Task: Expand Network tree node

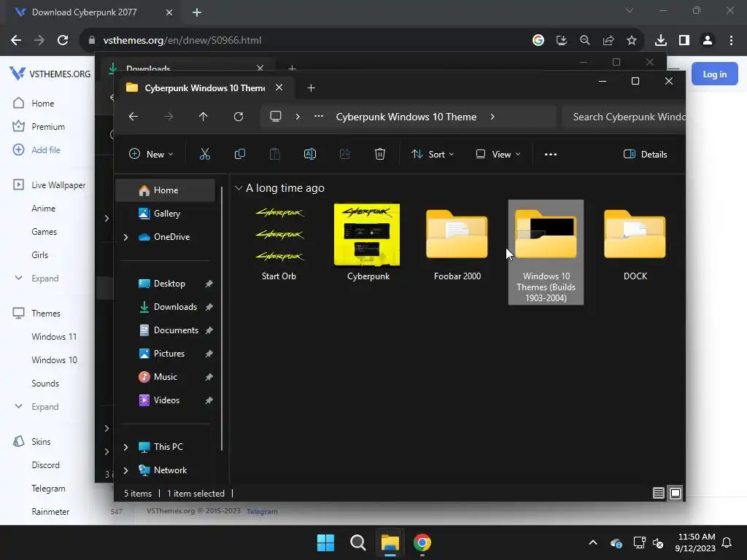Action: click(x=125, y=470)
